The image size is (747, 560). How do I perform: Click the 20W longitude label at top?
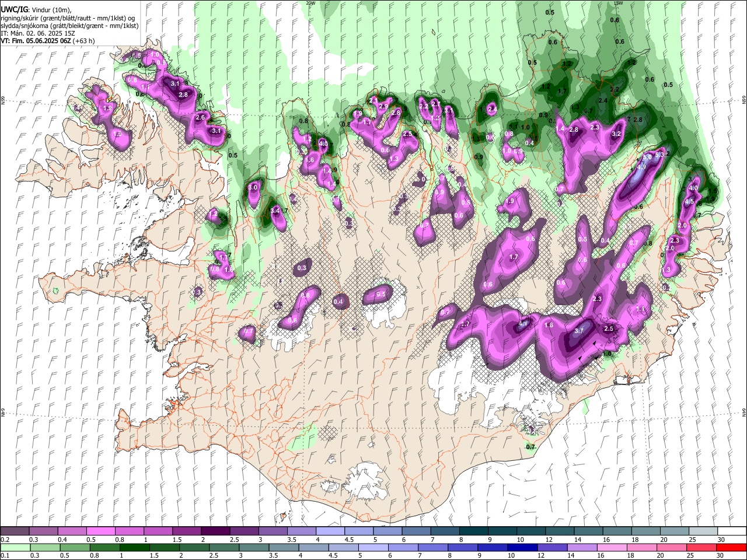pos(310,3)
